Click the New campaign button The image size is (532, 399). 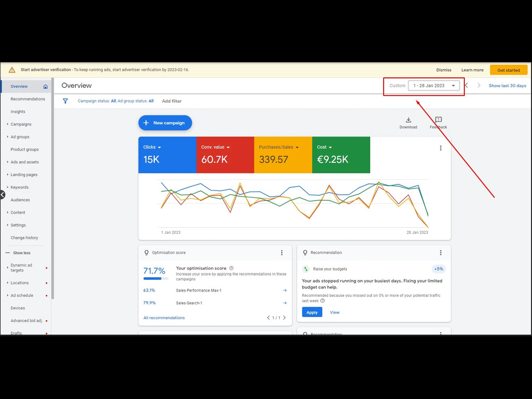[x=165, y=123]
